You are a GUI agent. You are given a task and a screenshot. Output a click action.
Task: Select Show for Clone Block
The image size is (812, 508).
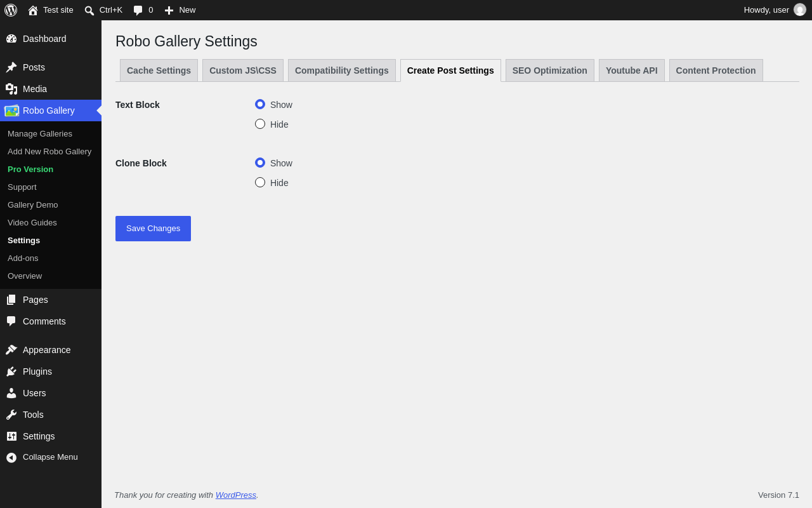[260, 163]
